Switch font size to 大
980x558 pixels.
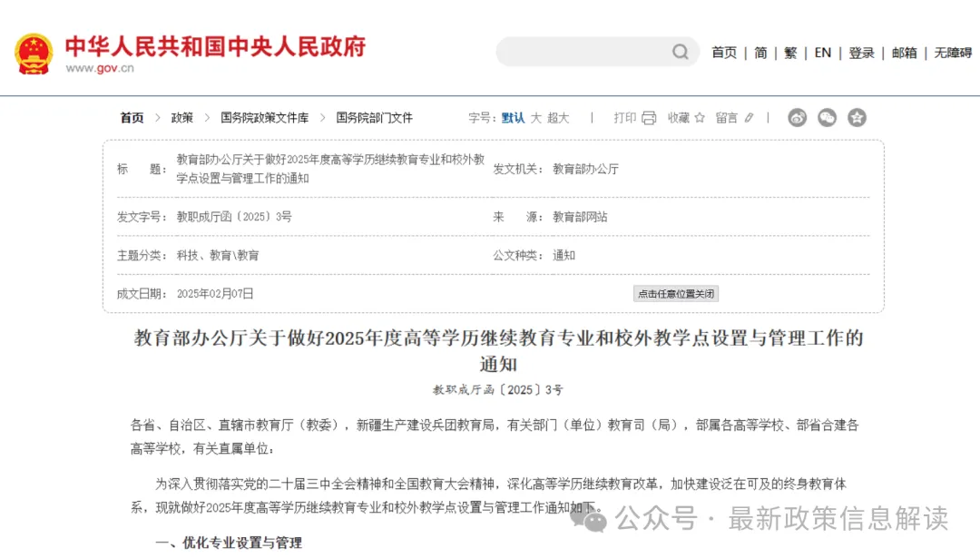[x=536, y=117]
